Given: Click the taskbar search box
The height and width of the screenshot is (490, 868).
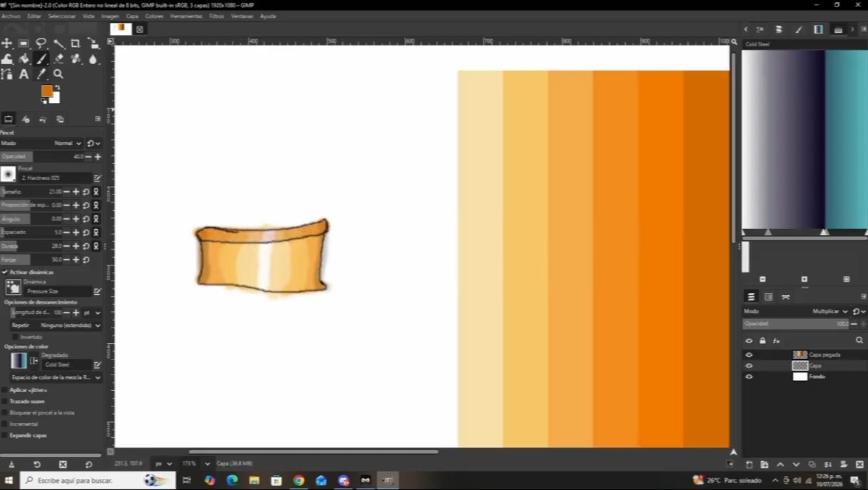Looking at the screenshot, I should [x=98, y=481].
